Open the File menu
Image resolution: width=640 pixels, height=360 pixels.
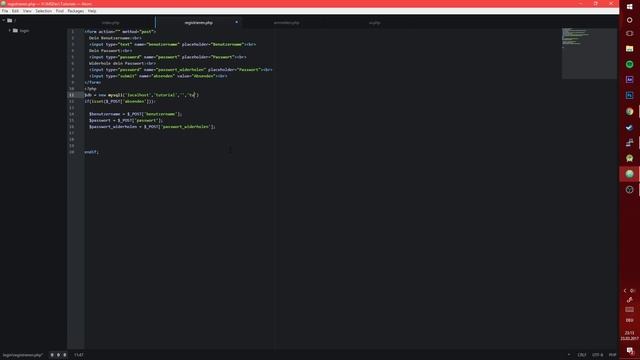tap(5, 11)
